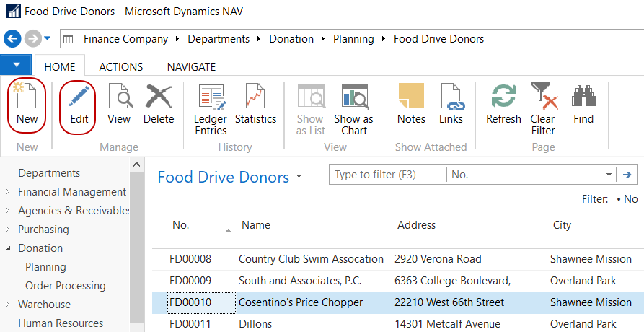Click the Clear Filter icon
644x332 pixels.
(543, 97)
